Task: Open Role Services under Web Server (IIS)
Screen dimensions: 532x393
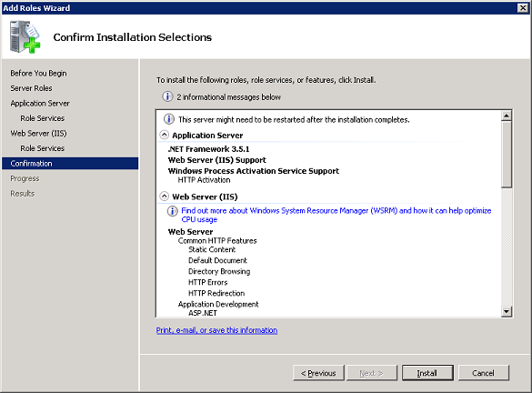Action: (x=43, y=148)
